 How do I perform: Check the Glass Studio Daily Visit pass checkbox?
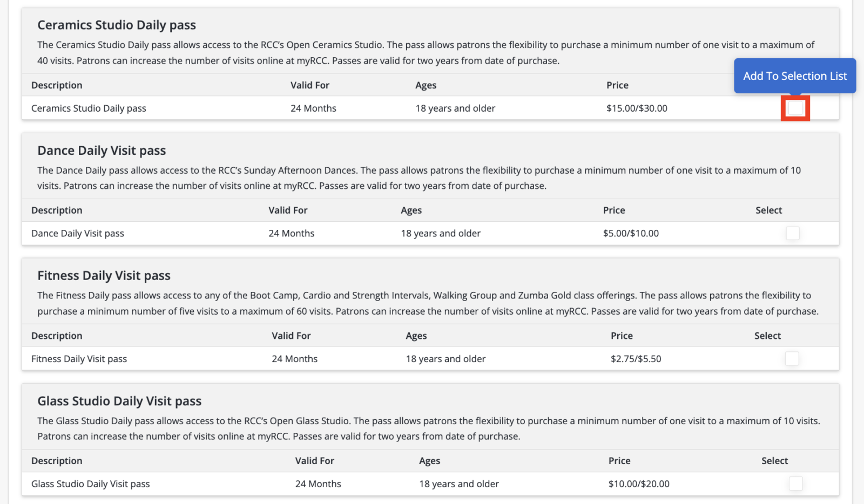[x=796, y=484]
